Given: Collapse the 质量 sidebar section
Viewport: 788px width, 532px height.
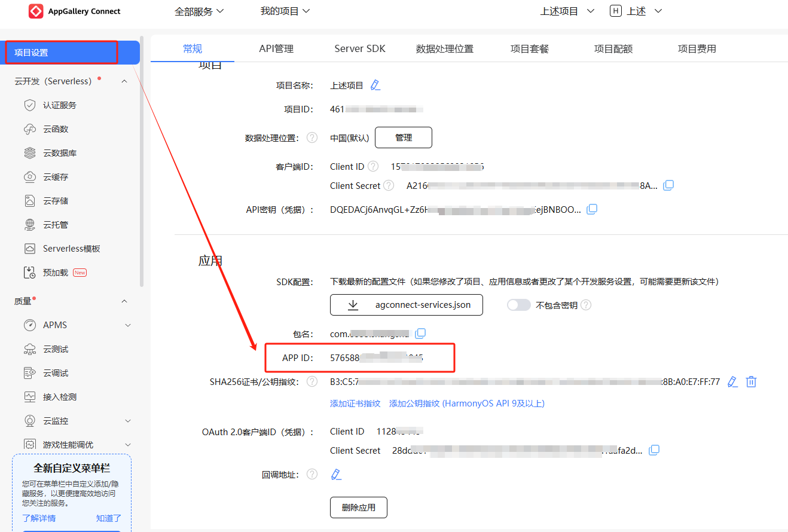Looking at the screenshot, I should 124,301.
